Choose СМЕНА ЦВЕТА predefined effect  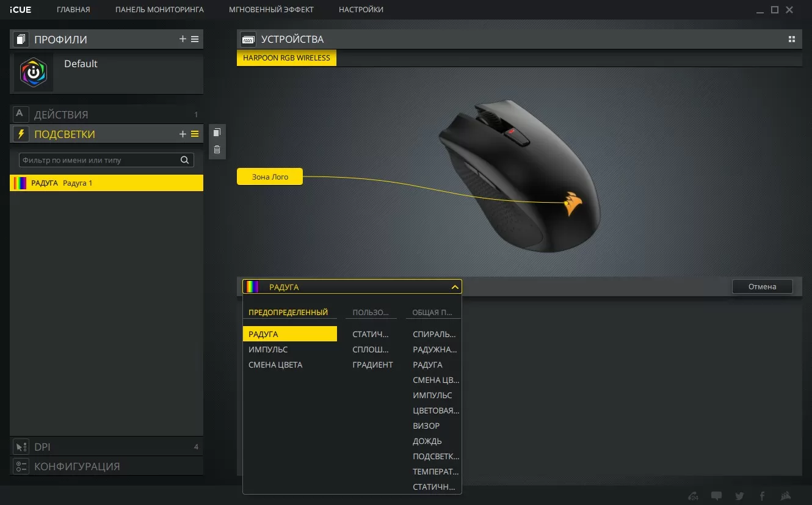[x=275, y=365]
